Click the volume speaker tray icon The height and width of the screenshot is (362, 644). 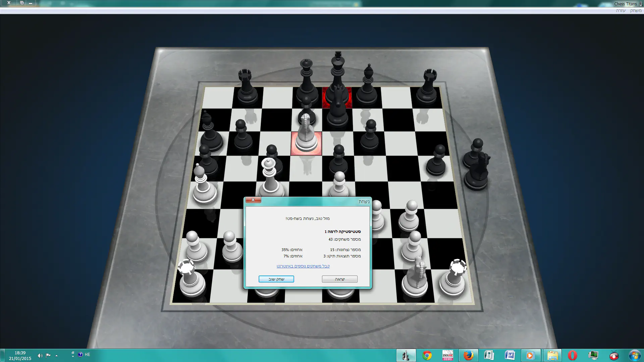[x=40, y=356]
